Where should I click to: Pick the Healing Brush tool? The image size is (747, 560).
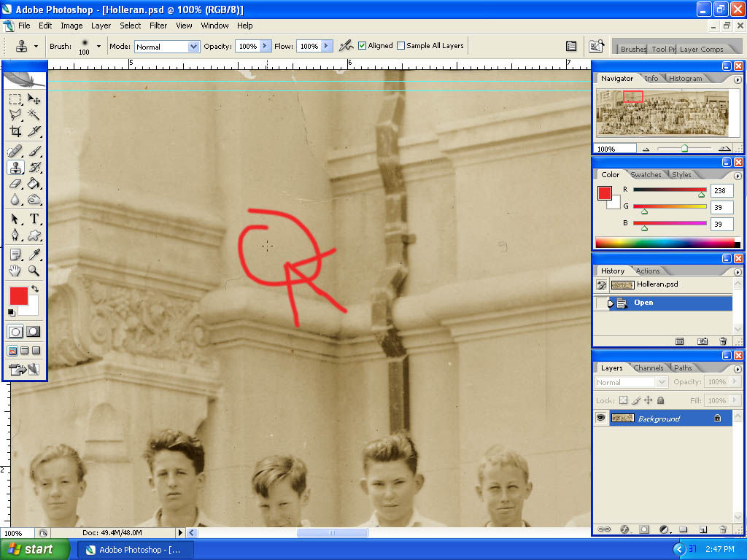coord(15,152)
